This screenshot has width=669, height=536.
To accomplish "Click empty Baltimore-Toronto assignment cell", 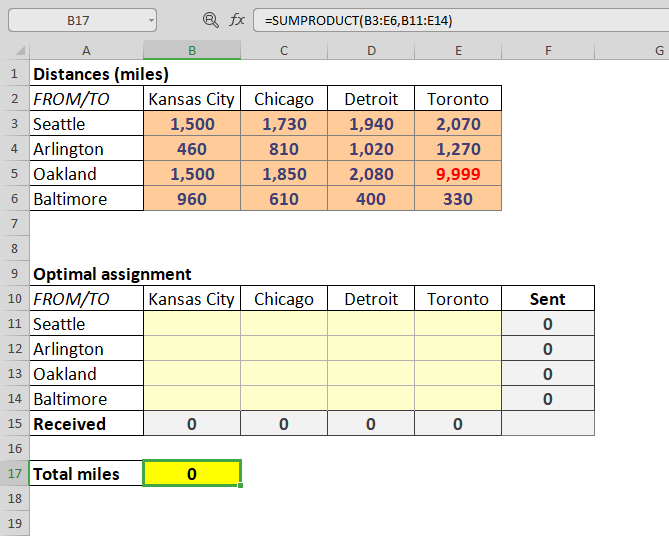I will point(458,399).
